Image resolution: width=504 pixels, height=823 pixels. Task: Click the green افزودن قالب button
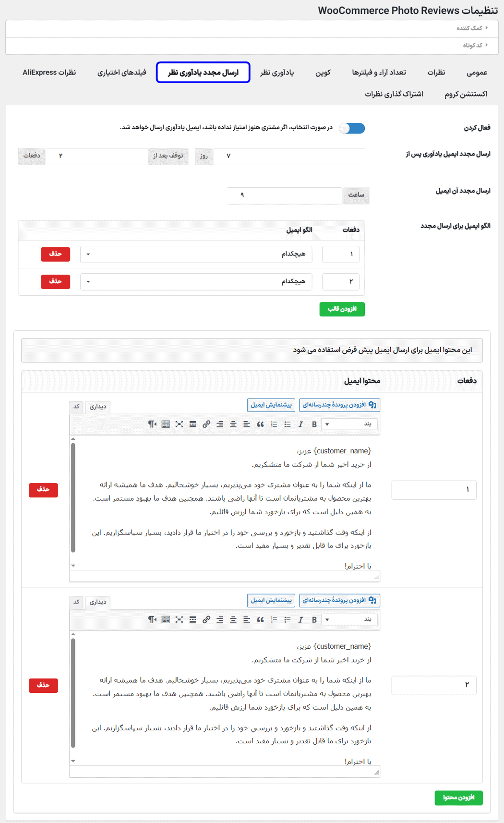coord(342,309)
